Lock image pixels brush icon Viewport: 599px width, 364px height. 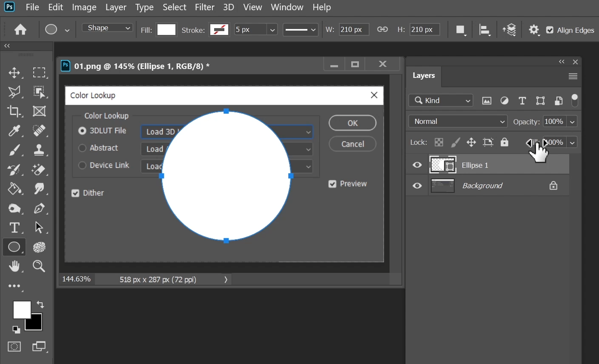[456, 142]
